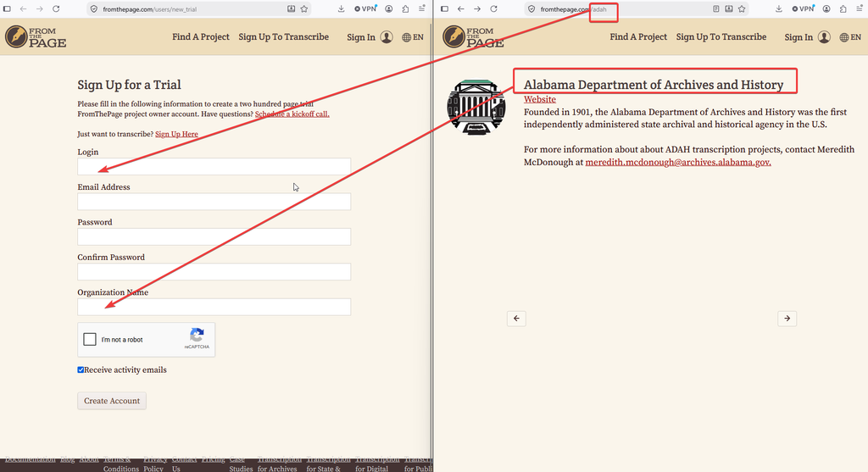This screenshot has width=868, height=472.
Task: Uncheck Receive activity emails
Action: (81, 369)
